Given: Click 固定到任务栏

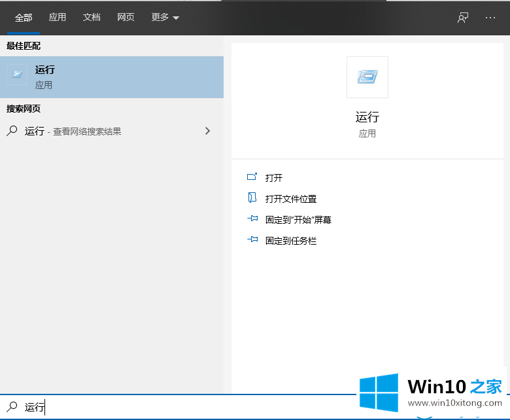Looking at the screenshot, I should (291, 240).
